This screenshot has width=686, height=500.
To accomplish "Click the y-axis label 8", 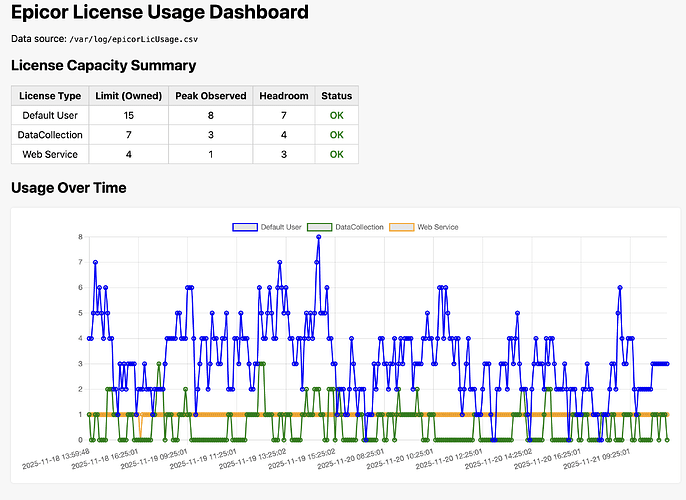I will pos(80,237).
